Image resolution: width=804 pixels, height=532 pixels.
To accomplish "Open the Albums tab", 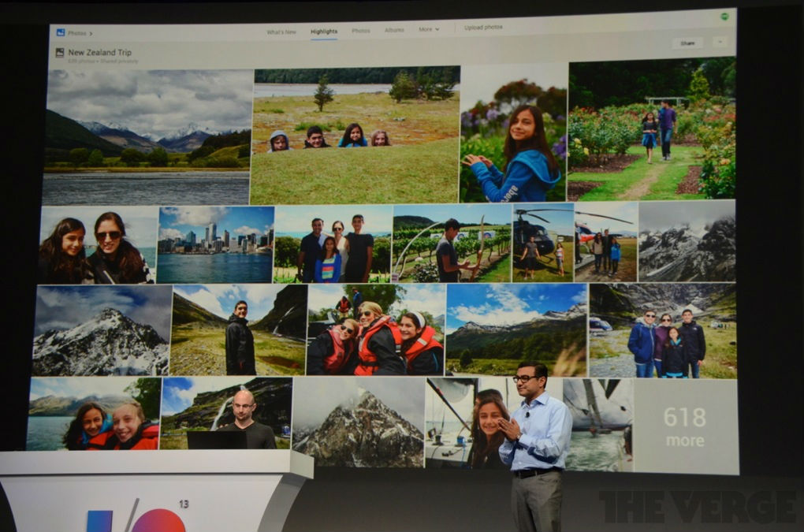I will (394, 30).
